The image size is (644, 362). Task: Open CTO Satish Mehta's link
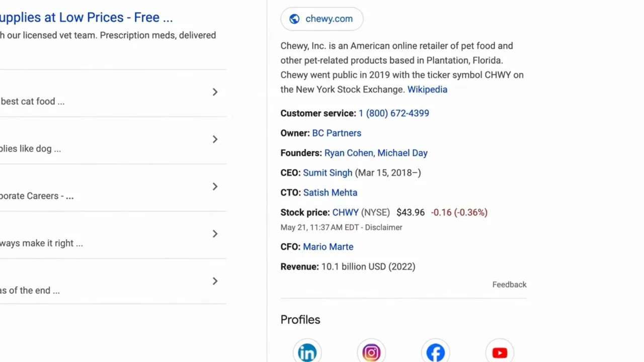tap(330, 193)
